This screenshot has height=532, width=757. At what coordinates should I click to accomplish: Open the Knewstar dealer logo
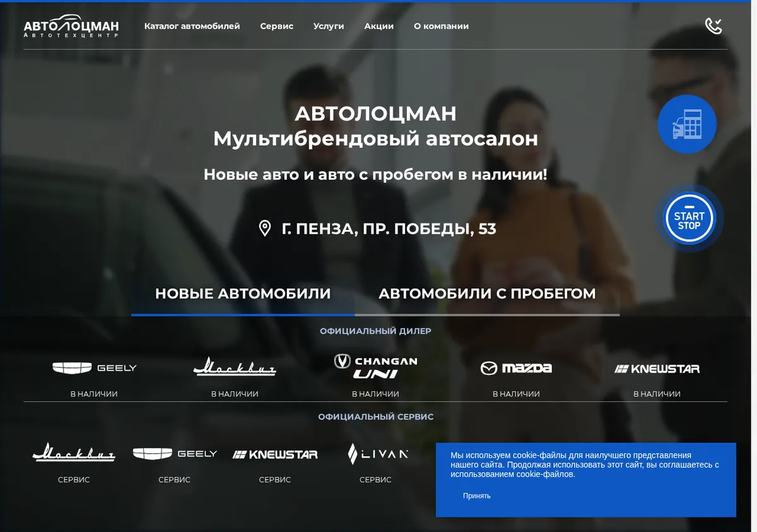pyautogui.click(x=657, y=369)
